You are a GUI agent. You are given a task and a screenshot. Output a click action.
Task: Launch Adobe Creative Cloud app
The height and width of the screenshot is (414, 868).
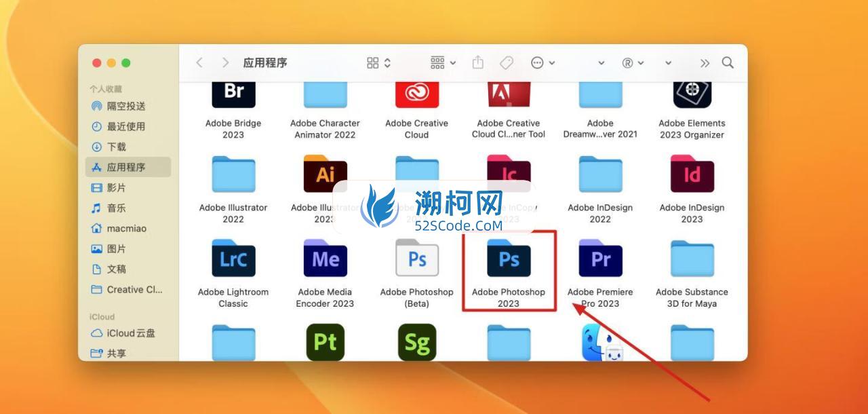417,94
